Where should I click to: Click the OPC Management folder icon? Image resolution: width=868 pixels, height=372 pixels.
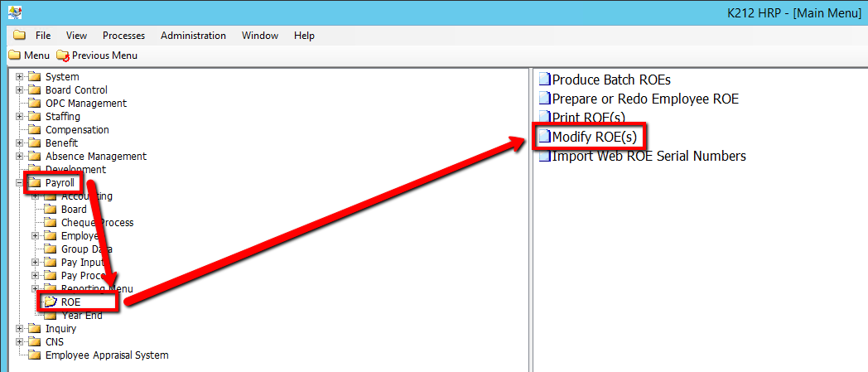(x=35, y=104)
